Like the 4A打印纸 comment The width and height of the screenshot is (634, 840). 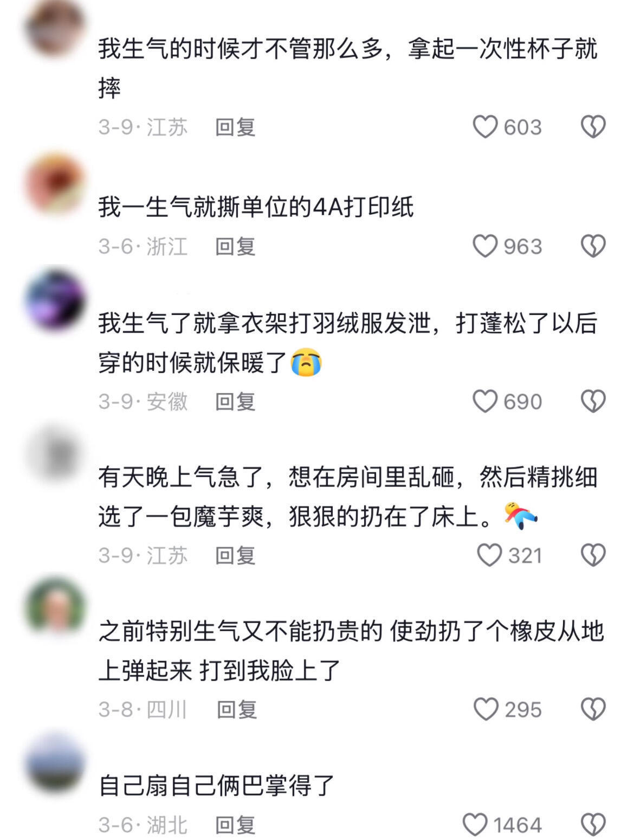click(485, 246)
